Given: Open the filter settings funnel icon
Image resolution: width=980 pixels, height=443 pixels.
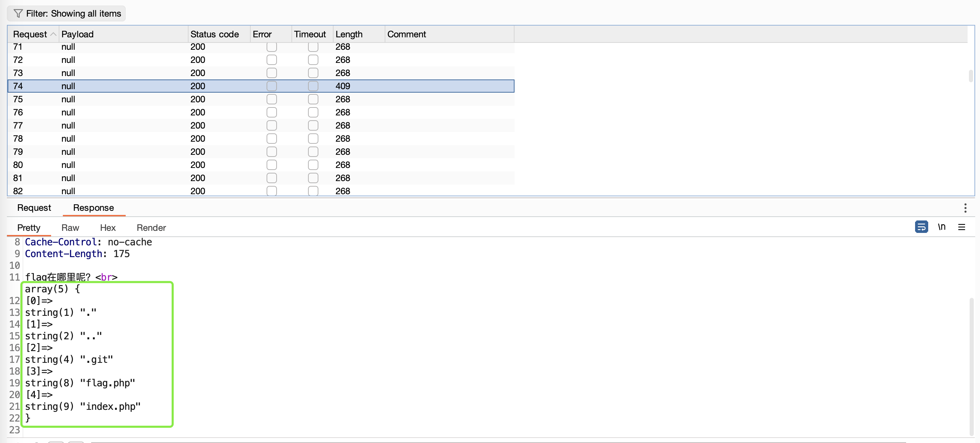Looking at the screenshot, I should coord(18,14).
